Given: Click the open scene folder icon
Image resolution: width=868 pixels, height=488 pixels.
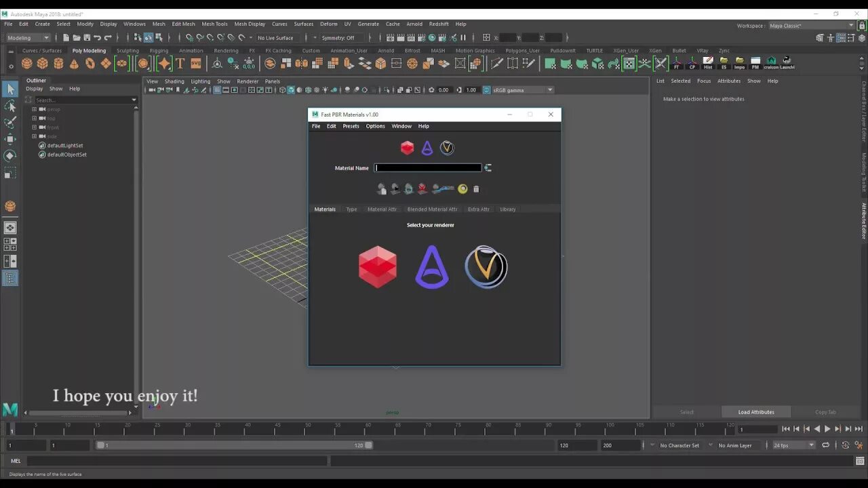Looking at the screenshot, I should pos(77,38).
